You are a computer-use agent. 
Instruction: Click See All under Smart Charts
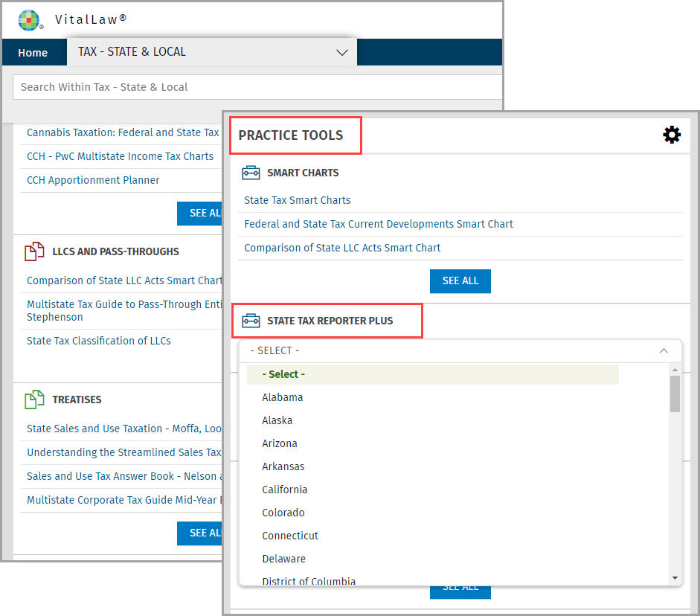(460, 280)
